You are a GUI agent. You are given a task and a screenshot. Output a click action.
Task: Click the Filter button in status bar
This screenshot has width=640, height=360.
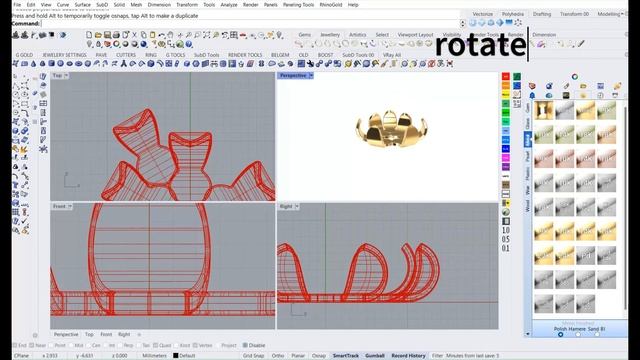point(437,356)
